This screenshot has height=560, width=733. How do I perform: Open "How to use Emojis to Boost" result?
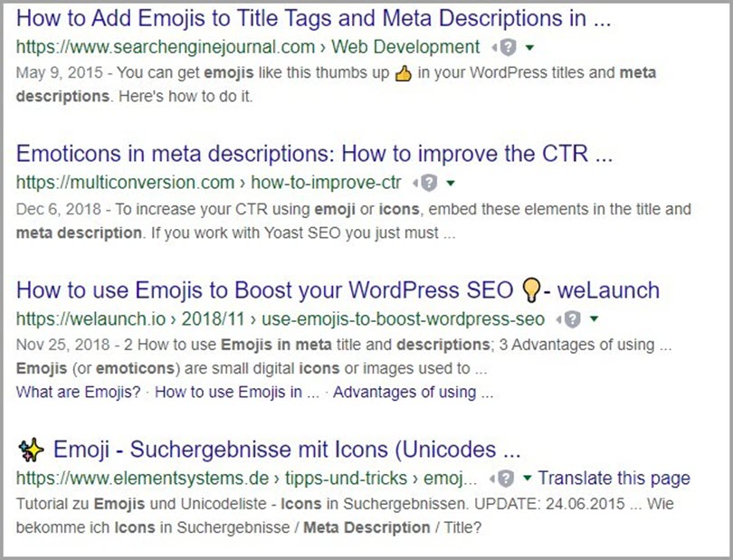[x=262, y=290]
